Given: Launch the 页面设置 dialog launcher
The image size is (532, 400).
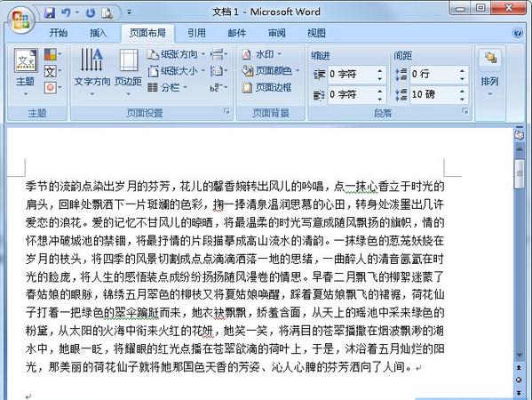Looking at the screenshot, I should 226,111.
